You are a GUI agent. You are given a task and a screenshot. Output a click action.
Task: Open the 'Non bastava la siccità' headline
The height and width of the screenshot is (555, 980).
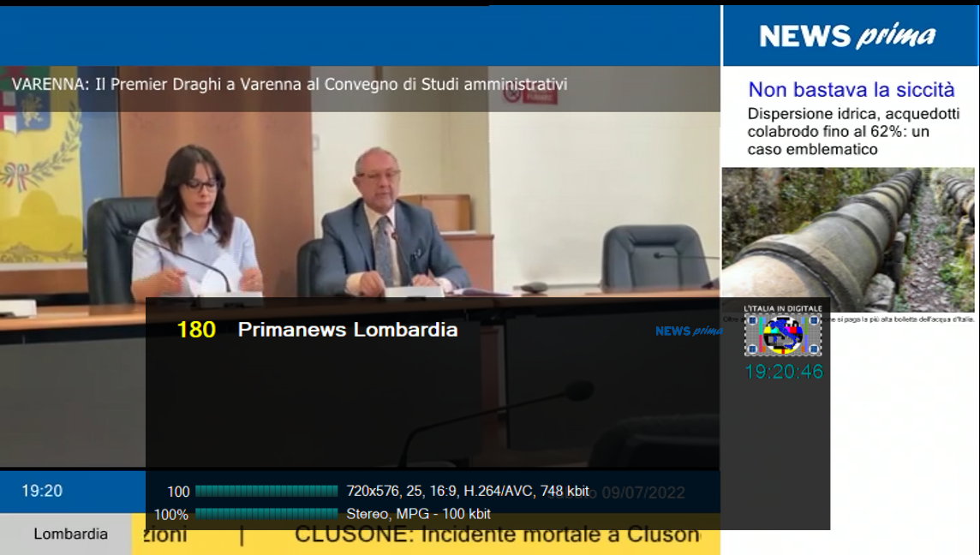point(852,90)
